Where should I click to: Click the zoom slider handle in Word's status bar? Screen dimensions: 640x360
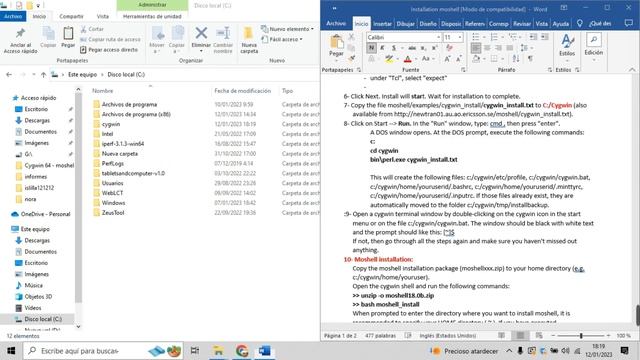point(581,336)
